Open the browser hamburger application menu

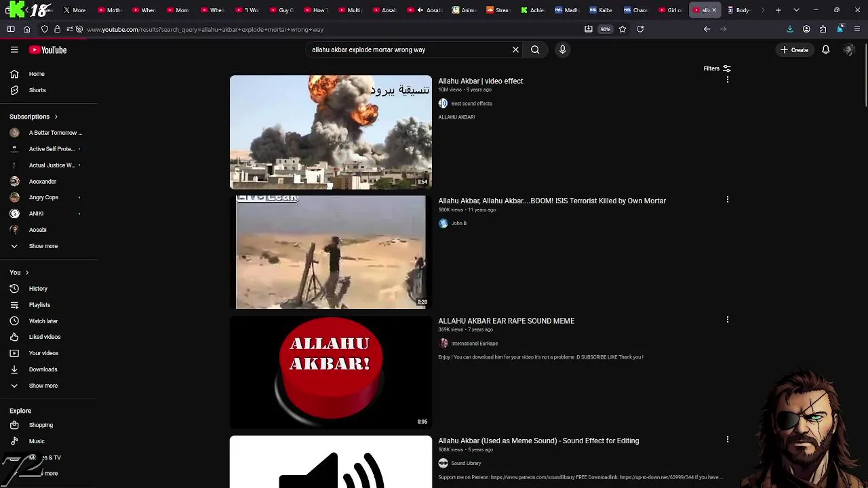(856, 29)
